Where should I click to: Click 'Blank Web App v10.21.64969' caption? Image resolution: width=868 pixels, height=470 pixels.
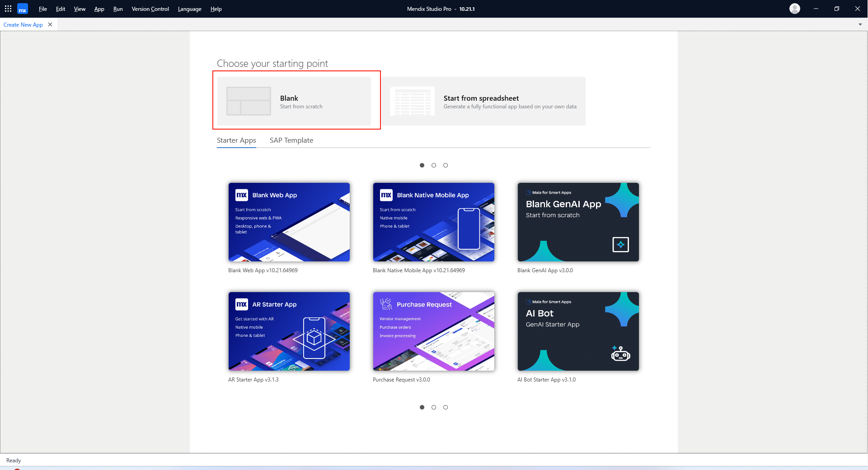pyautogui.click(x=263, y=270)
